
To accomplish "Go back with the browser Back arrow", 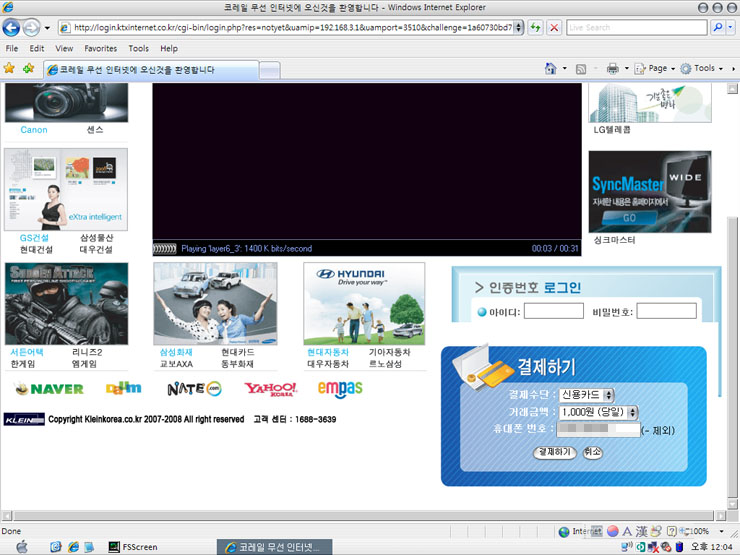I will [x=11, y=27].
